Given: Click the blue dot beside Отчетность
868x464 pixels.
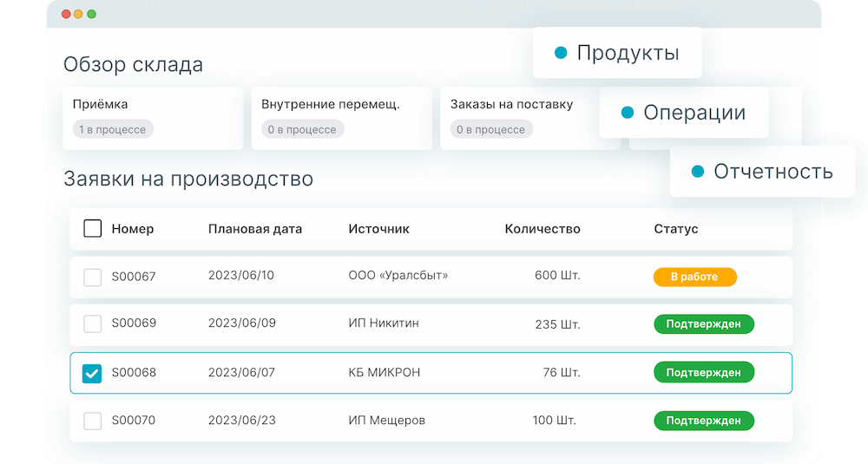Looking at the screenshot, I should coord(698,172).
